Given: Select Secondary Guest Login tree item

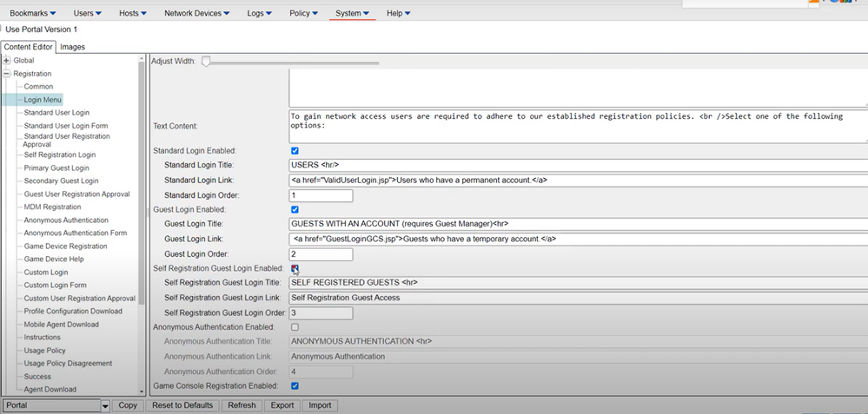Looking at the screenshot, I should pyautogui.click(x=61, y=181).
